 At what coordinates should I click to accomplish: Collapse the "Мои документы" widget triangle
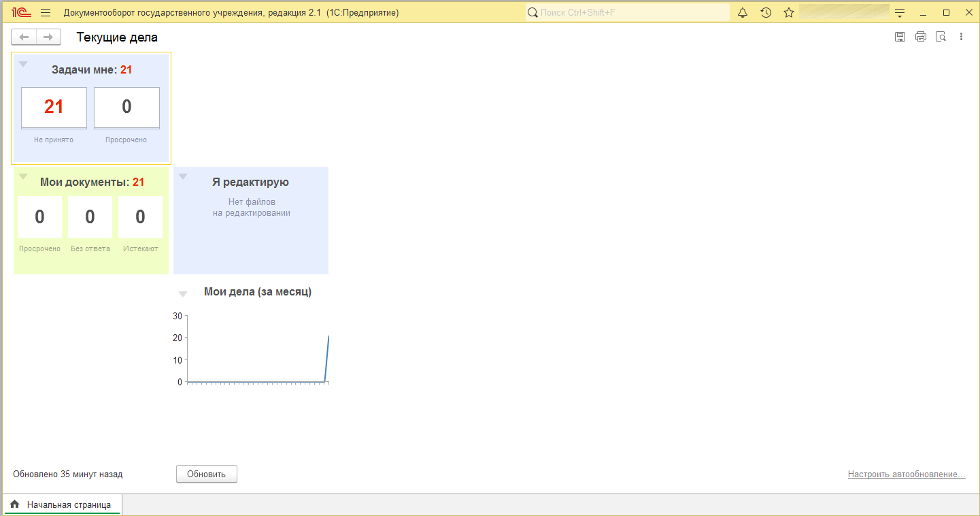coord(23,177)
